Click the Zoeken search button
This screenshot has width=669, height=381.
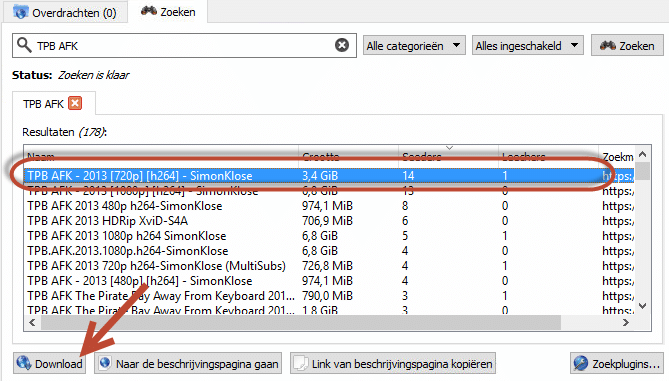pyautogui.click(x=627, y=46)
